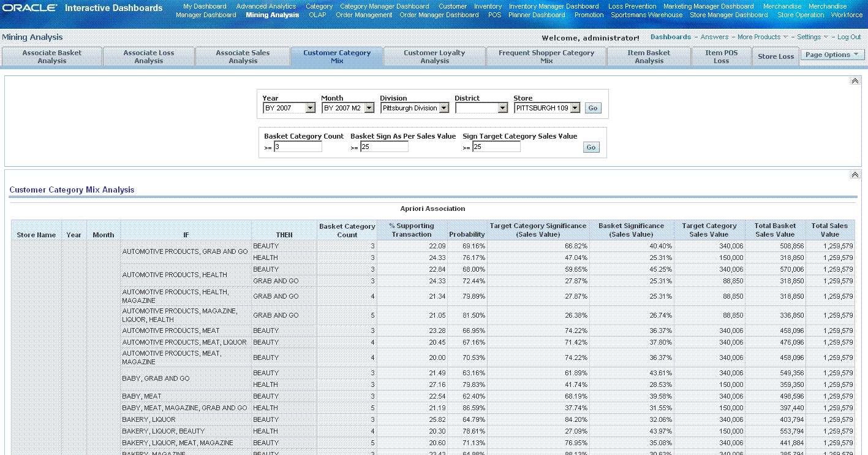Click the Total Basket Sales Value header
The width and height of the screenshot is (868, 455).
click(775, 230)
